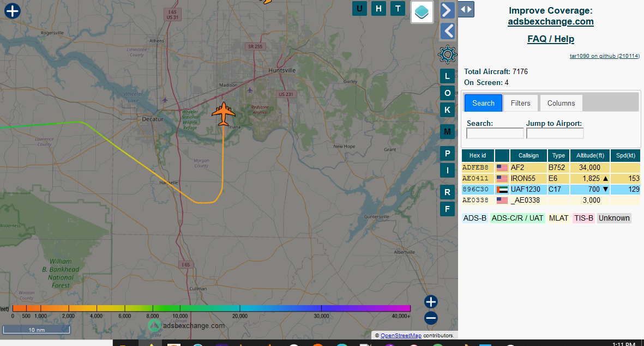Click the taskbar clock showing 1:11 PM

pos(623,344)
